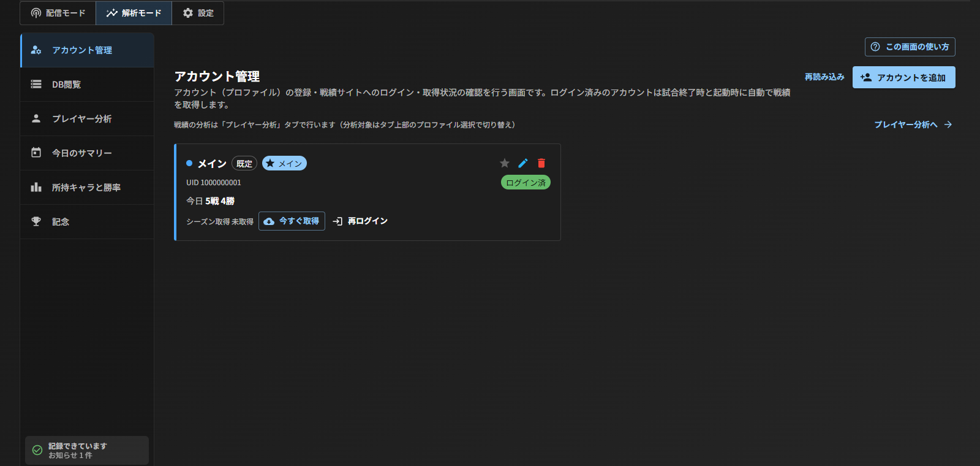The image size is (980, 466).
Task: Click 今すぐ取得 button
Action: (x=292, y=221)
